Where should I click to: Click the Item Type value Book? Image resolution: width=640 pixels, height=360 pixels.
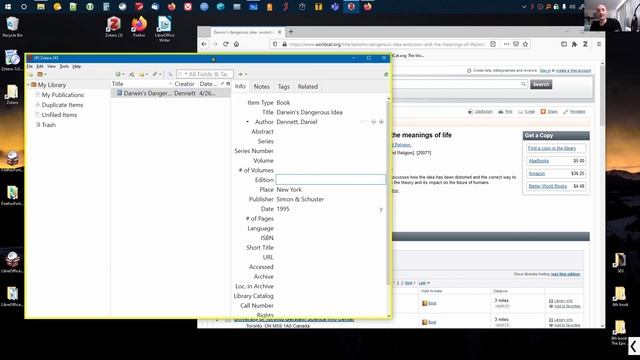point(283,103)
